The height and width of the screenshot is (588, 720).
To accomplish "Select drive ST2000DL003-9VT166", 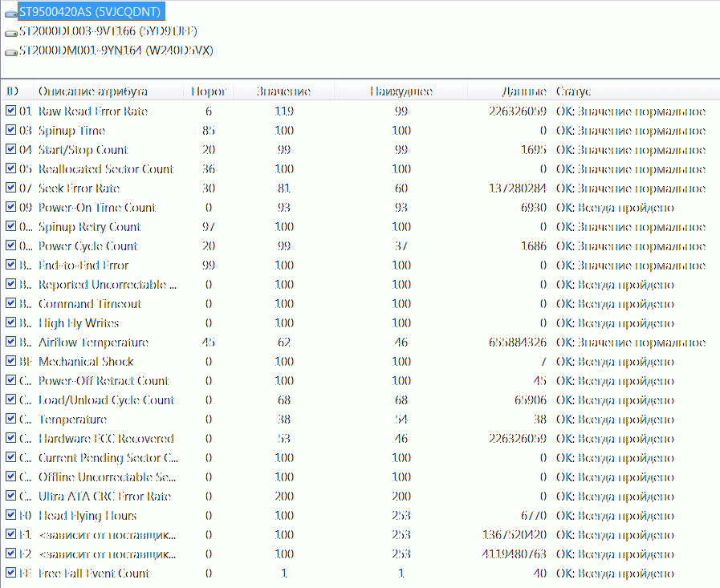I will tap(108, 30).
